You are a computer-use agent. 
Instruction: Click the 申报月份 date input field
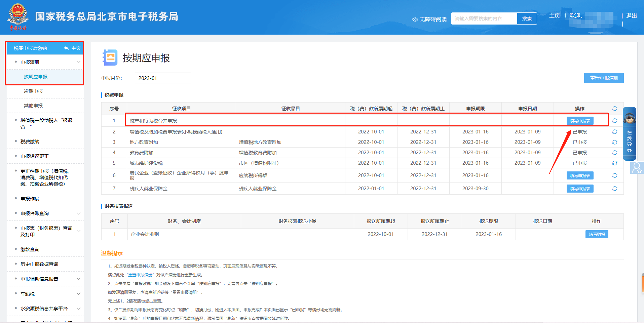click(x=162, y=78)
